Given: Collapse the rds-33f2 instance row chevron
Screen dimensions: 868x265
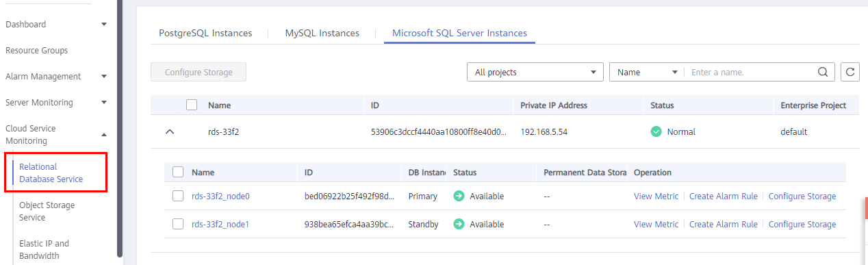Looking at the screenshot, I should point(170,131).
